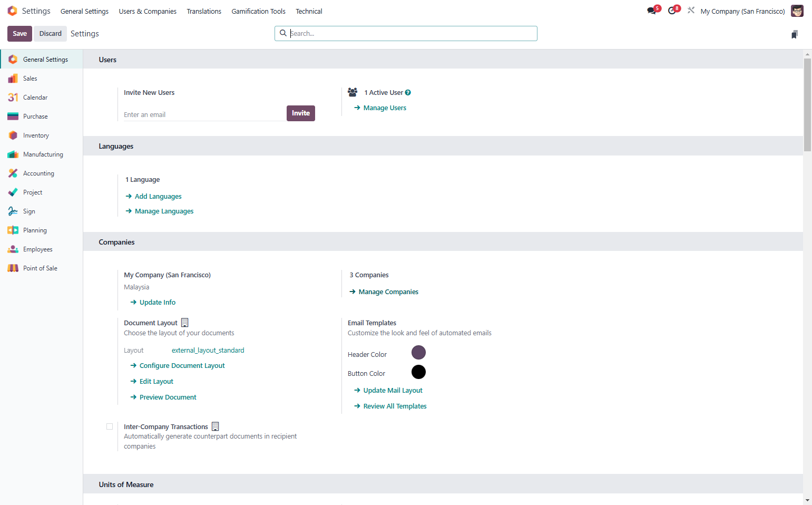Focus the settings search field
This screenshot has width=812, height=505.
[x=406, y=34]
